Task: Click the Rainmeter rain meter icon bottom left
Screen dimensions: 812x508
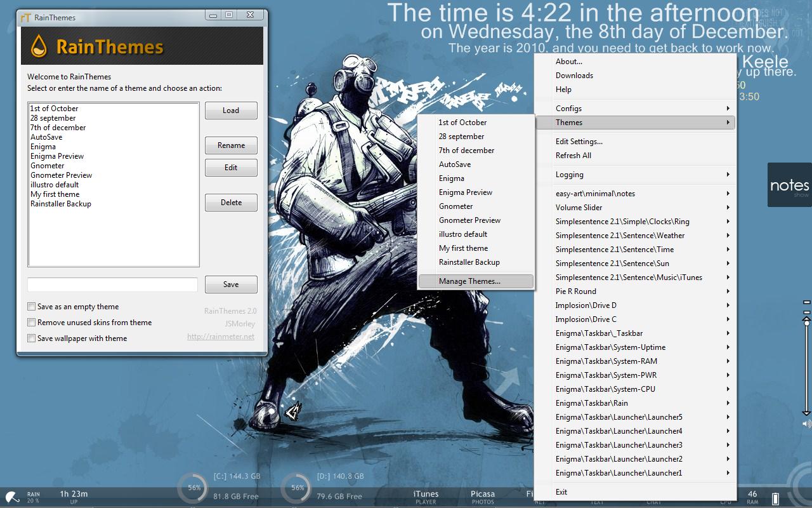Action: [x=11, y=497]
